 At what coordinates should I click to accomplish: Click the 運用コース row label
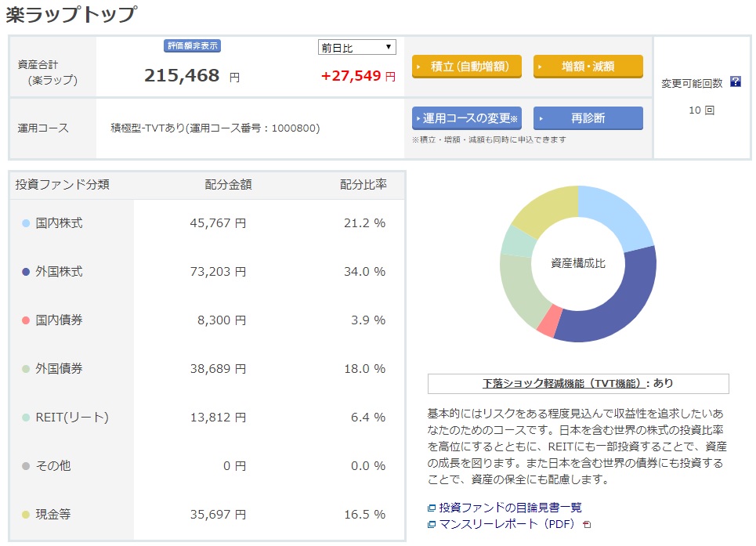(x=43, y=128)
